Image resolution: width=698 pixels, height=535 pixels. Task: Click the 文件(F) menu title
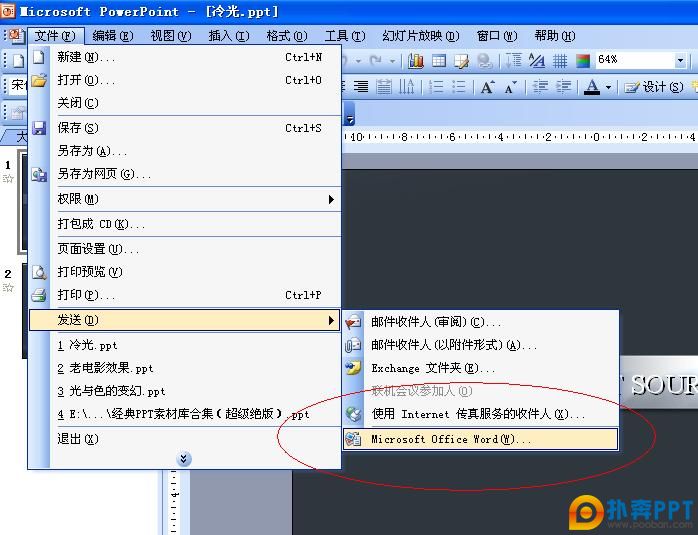tap(55, 36)
